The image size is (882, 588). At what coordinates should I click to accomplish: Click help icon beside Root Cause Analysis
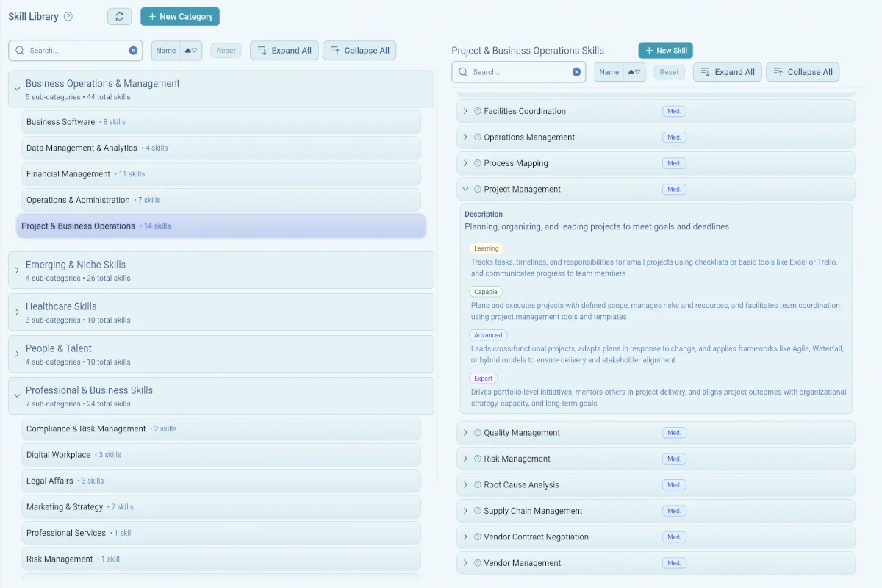(477, 485)
